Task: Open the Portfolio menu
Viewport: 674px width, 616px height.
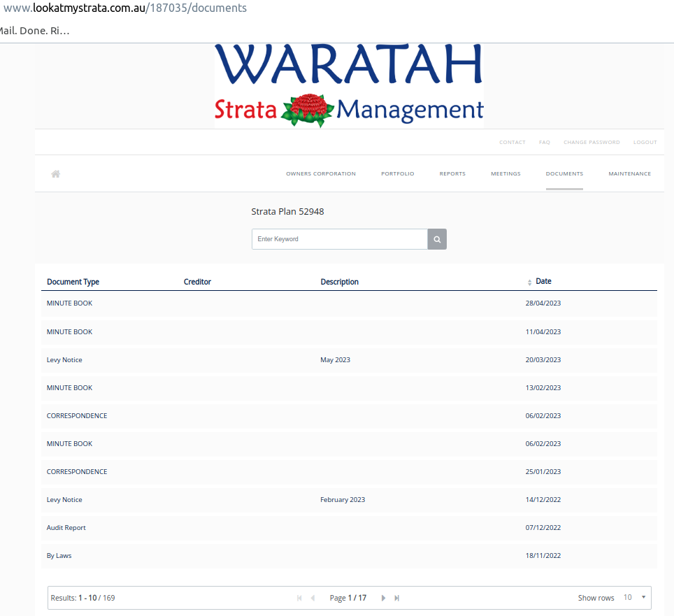Action: click(398, 173)
